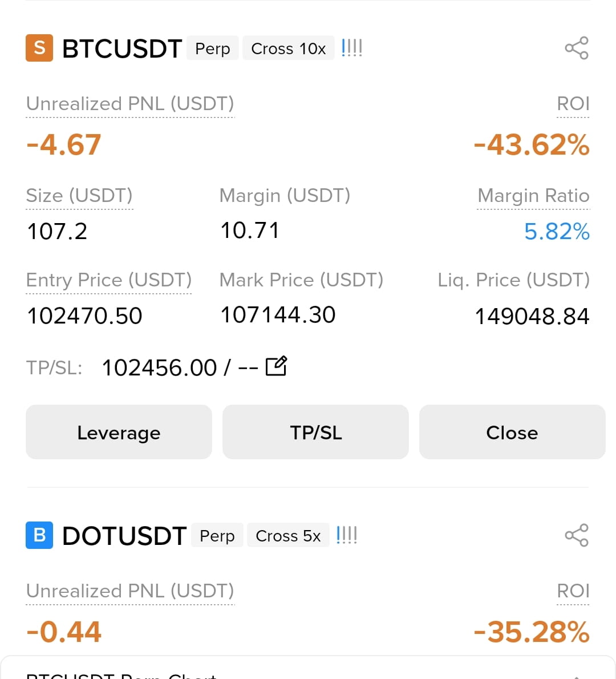Share the BTCUSDT position

[x=577, y=48]
